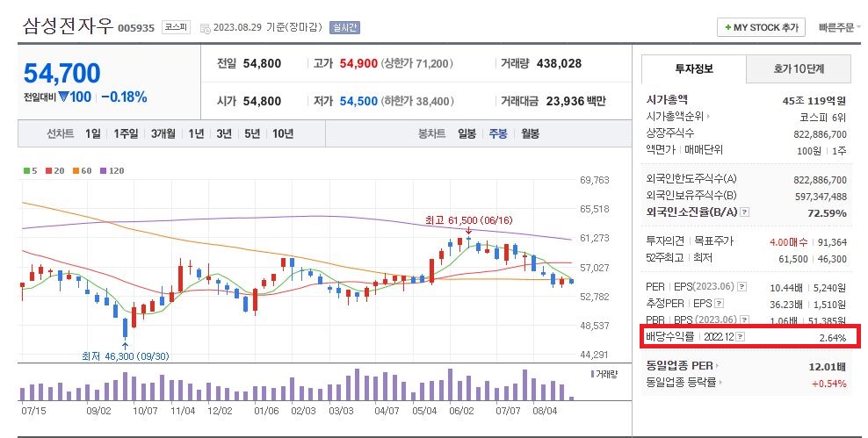This screenshot has height=438, width=868.
Task: Select 월봉 candlestick chart
Action: coord(531,133)
